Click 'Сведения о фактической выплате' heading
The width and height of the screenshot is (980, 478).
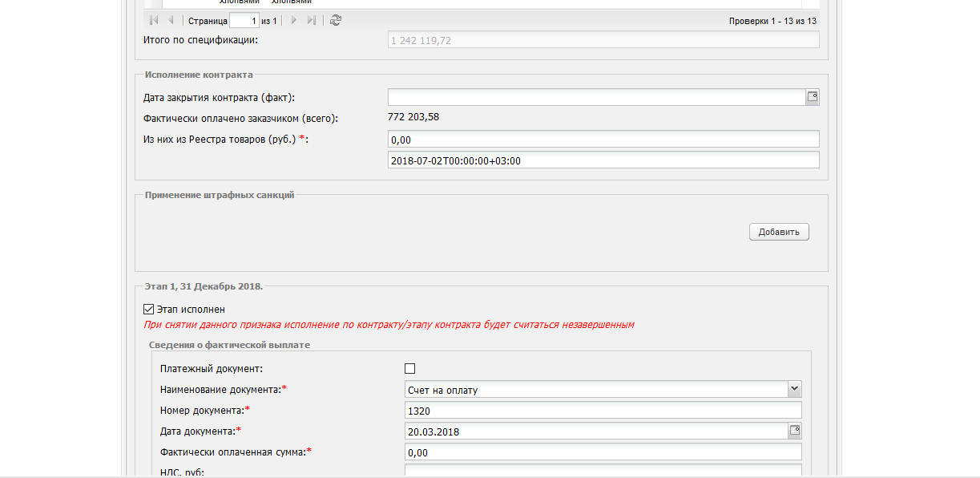tap(230, 345)
